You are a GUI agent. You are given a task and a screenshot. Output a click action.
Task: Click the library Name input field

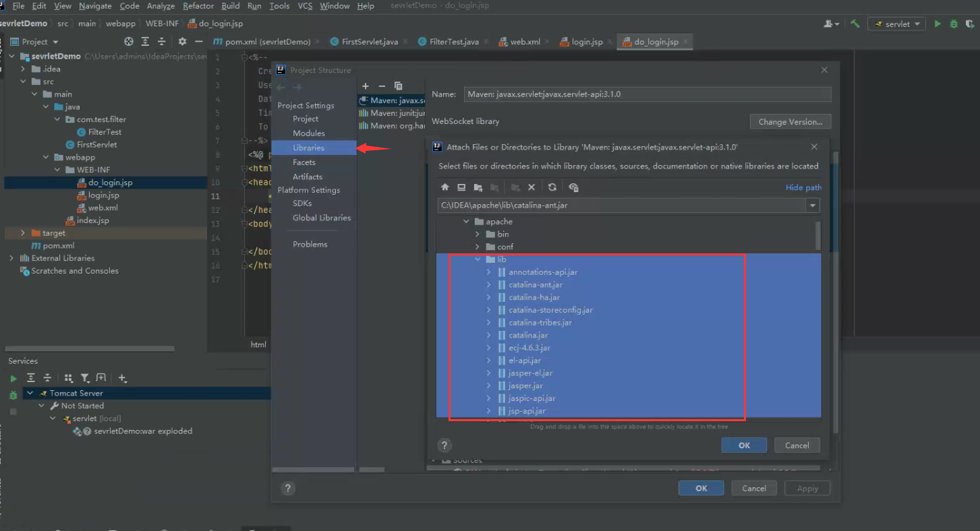point(647,94)
